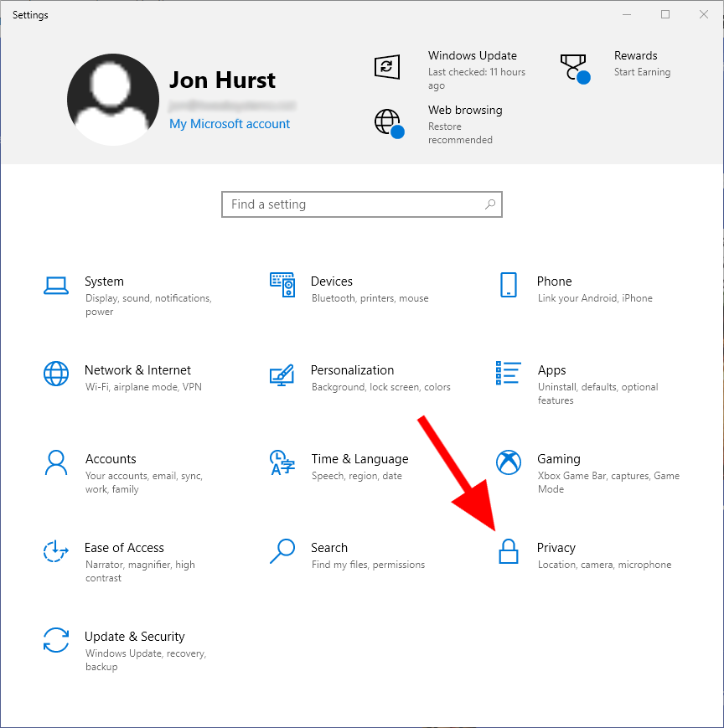Click the Rewards heading
The image size is (724, 728).
pyautogui.click(x=635, y=56)
